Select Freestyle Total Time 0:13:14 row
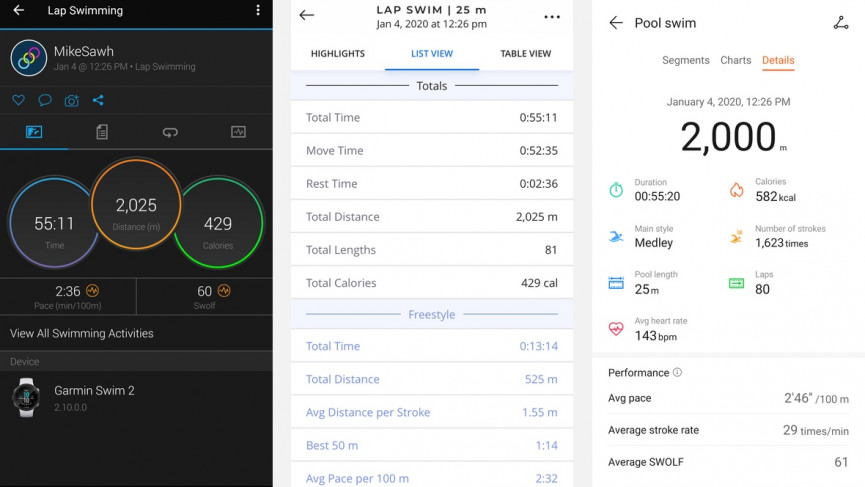 [432, 346]
